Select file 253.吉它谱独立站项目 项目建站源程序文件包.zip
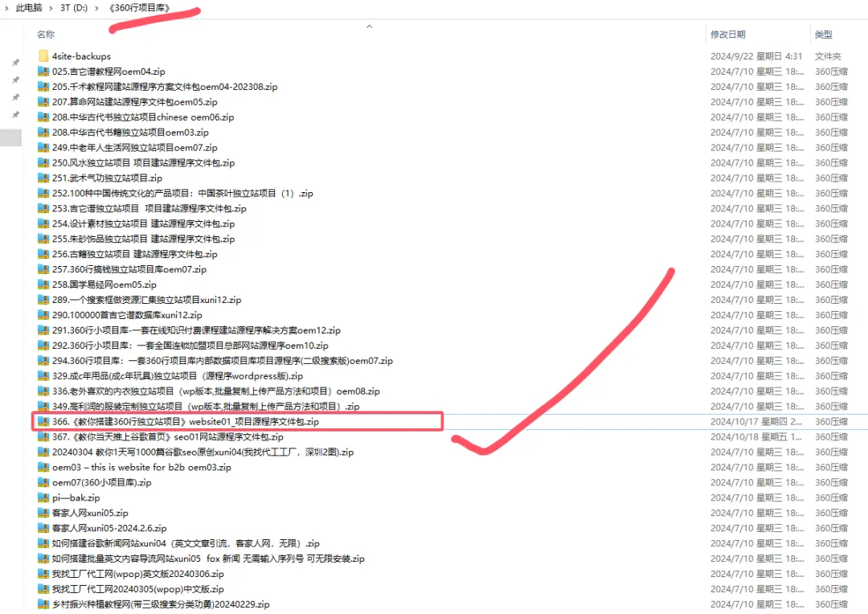 tap(149, 208)
